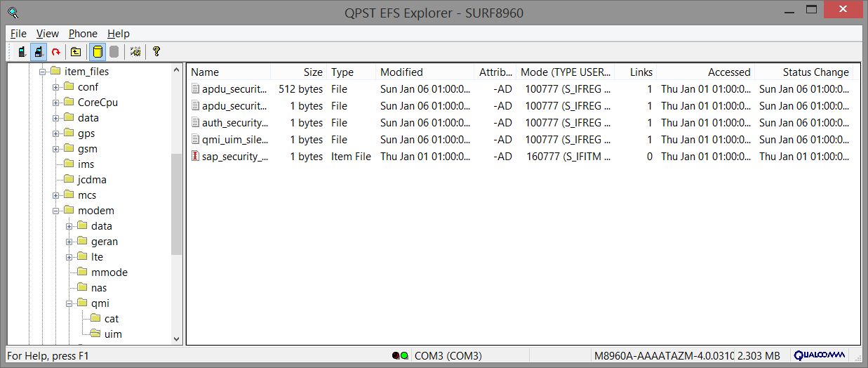This screenshot has width=868, height=368.
Task: Click the jcdma folder icon
Action: (69, 179)
